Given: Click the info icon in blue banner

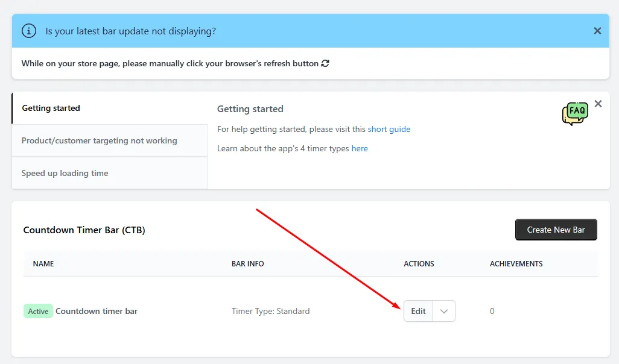Looking at the screenshot, I should [x=29, y=31].
